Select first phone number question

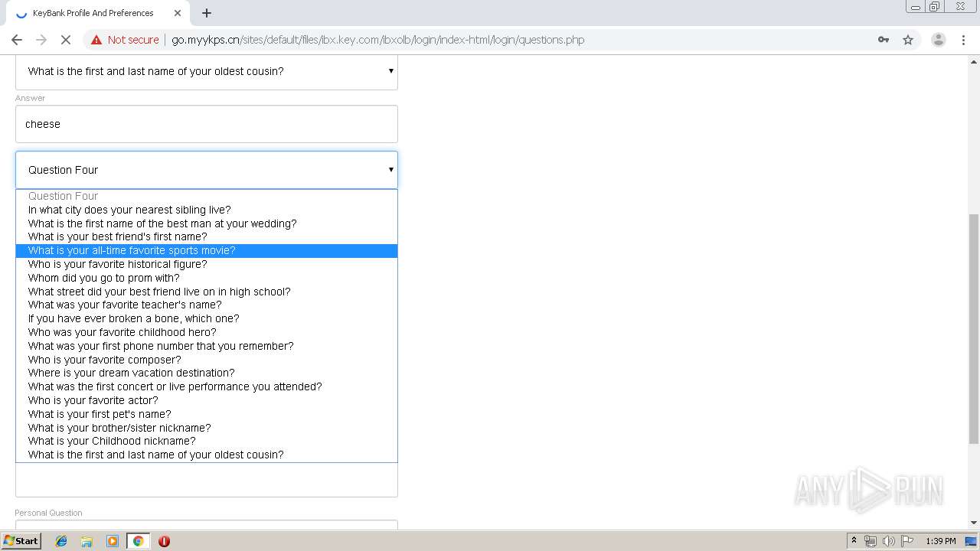pyautogui.click(x=207, y=346)
